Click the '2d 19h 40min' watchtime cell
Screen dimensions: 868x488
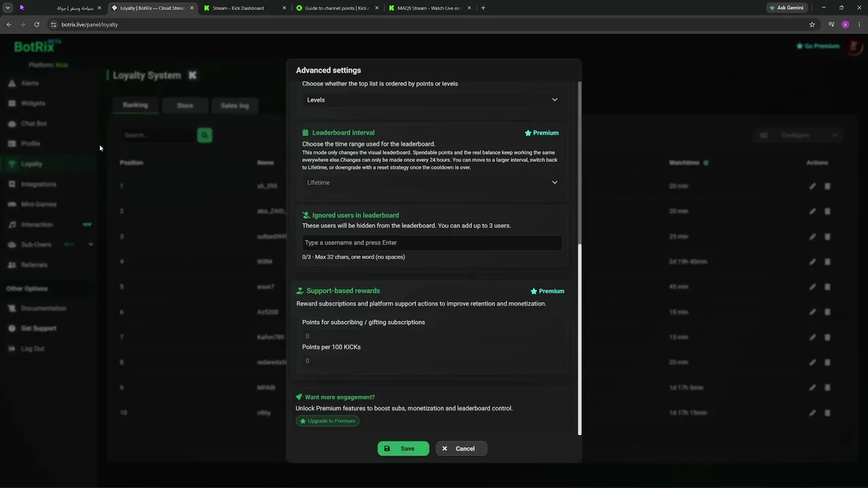688,262
